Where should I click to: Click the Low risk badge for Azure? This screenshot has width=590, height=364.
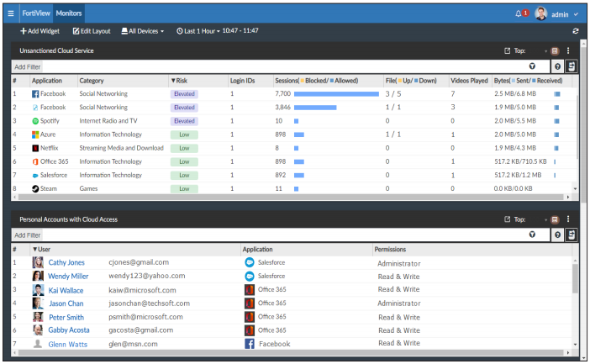point(184,135)
